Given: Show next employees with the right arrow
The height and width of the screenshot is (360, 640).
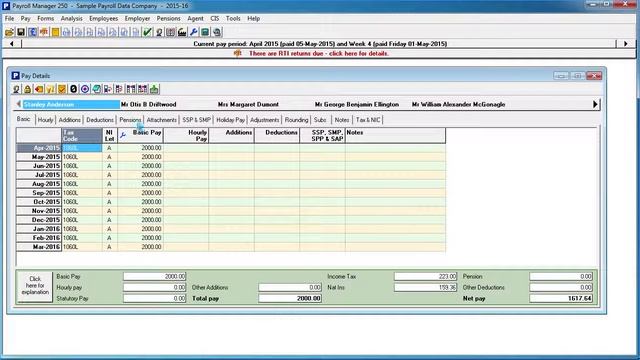Looking at the screenshot, I should 595,104.
